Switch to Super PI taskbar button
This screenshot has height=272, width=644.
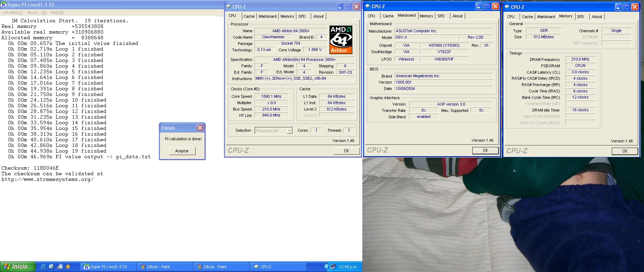click(109, 267)
